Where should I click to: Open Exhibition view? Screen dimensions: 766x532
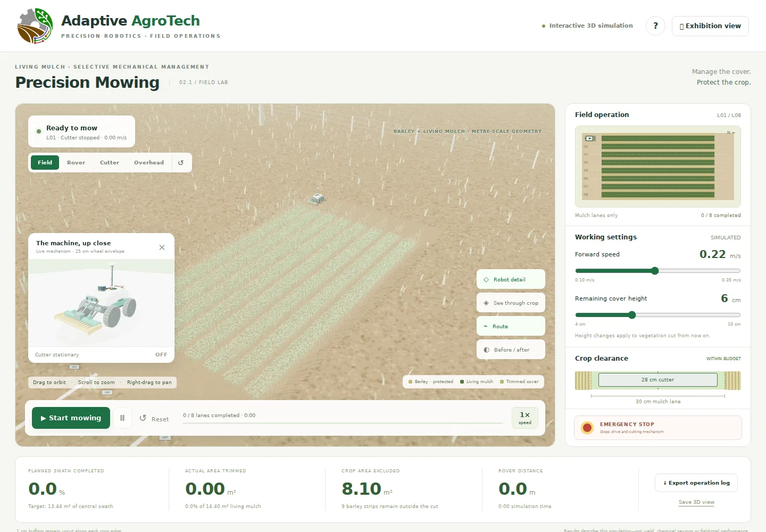[x=710, y=26]
